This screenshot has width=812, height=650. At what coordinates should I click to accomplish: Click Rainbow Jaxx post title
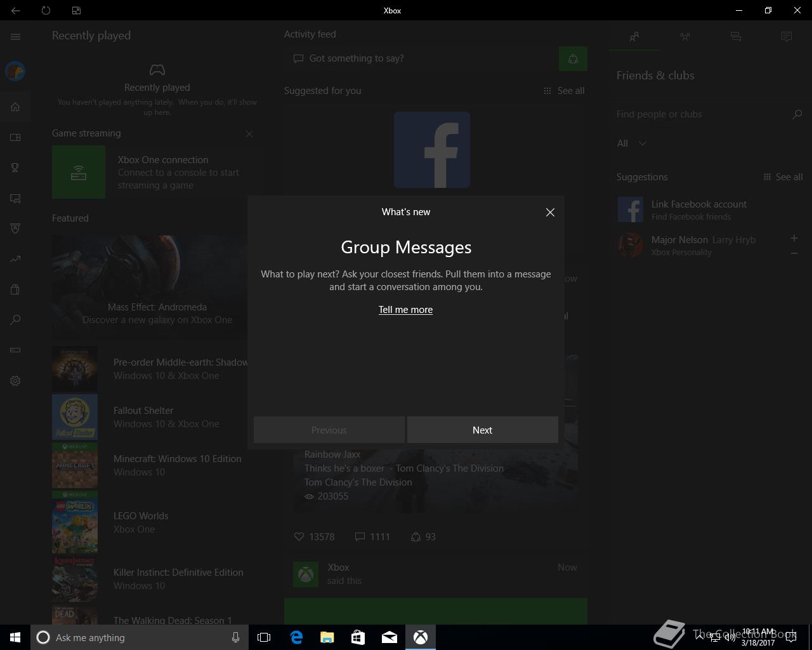point(332,454)
